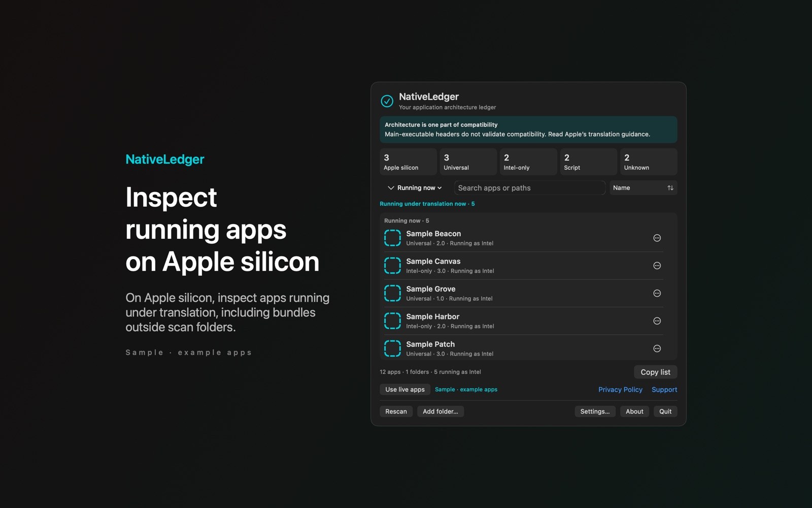Open the Running now filter dropdown
This screenshot has height=508, width=812.
[415, 188]
